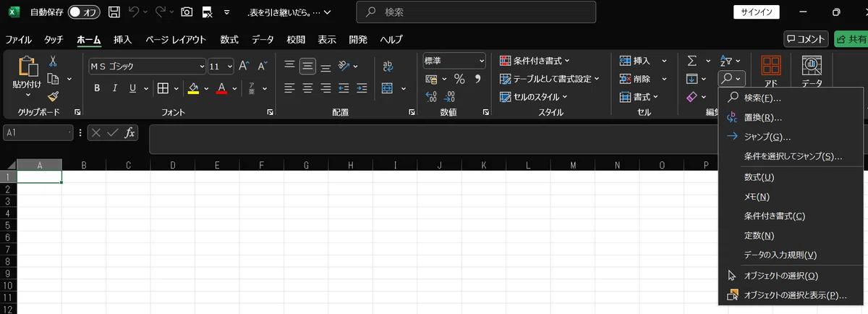Click the Percent Style icon
This screenshot has height=314, width=868.
pyautogui.click(x=459, y=79)
